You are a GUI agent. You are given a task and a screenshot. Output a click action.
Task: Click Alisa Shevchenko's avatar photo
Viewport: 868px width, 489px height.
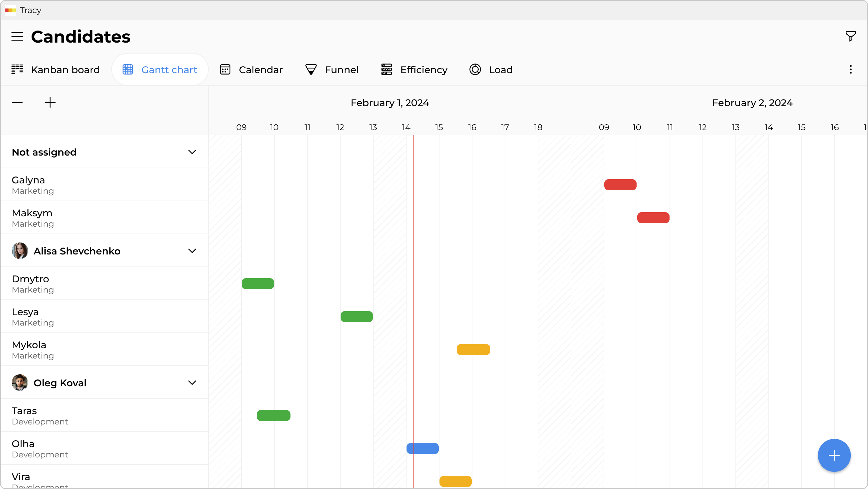[20, 251]
